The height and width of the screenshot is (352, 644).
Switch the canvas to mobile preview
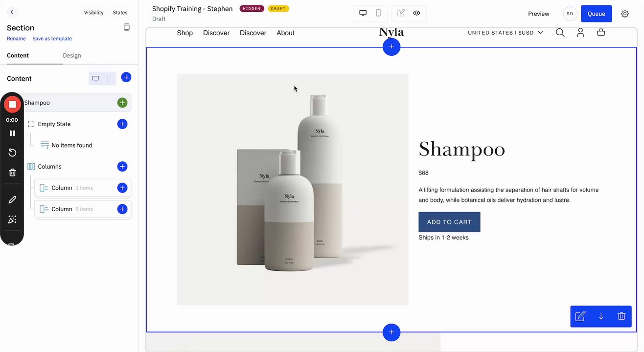click(x=378, y=13)
